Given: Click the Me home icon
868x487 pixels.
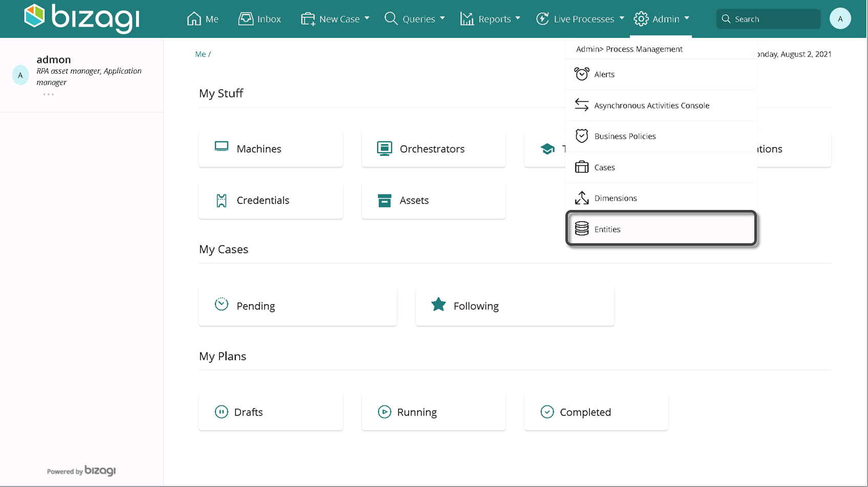Looking at the screenshot, I should [194, 19].
